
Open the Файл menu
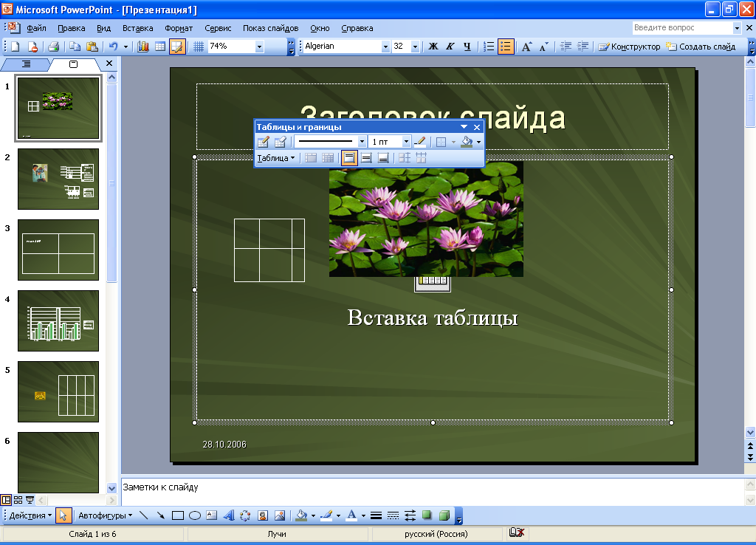pos(36,28)
